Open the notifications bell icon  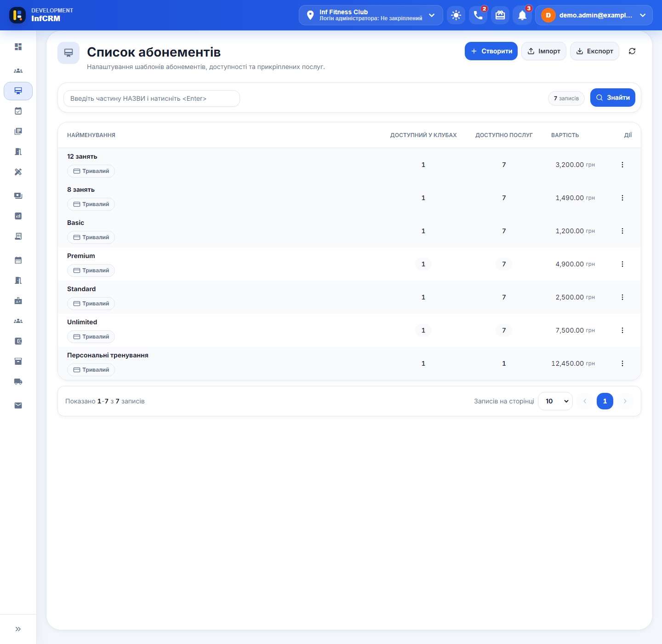(522, 15)
